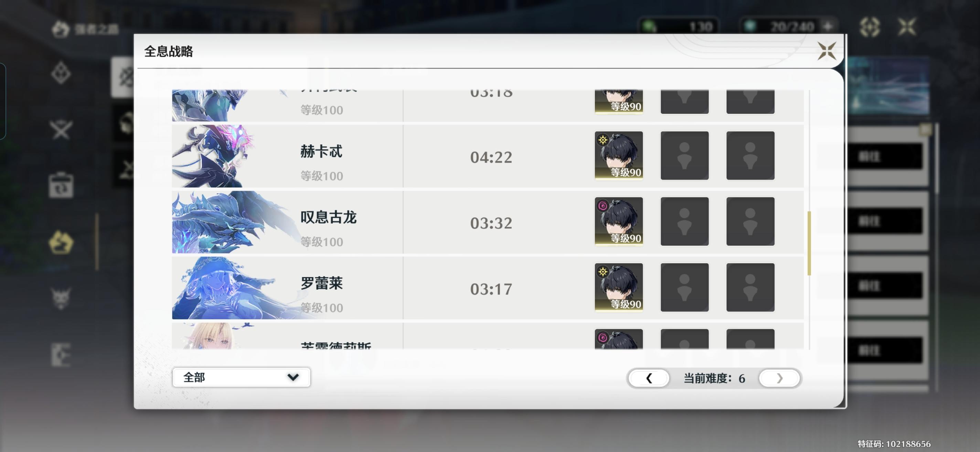The height and width of the screenshot is (452, 980).
Task: Open the 全部 filter dropdown
Action: tap(241, 377)
